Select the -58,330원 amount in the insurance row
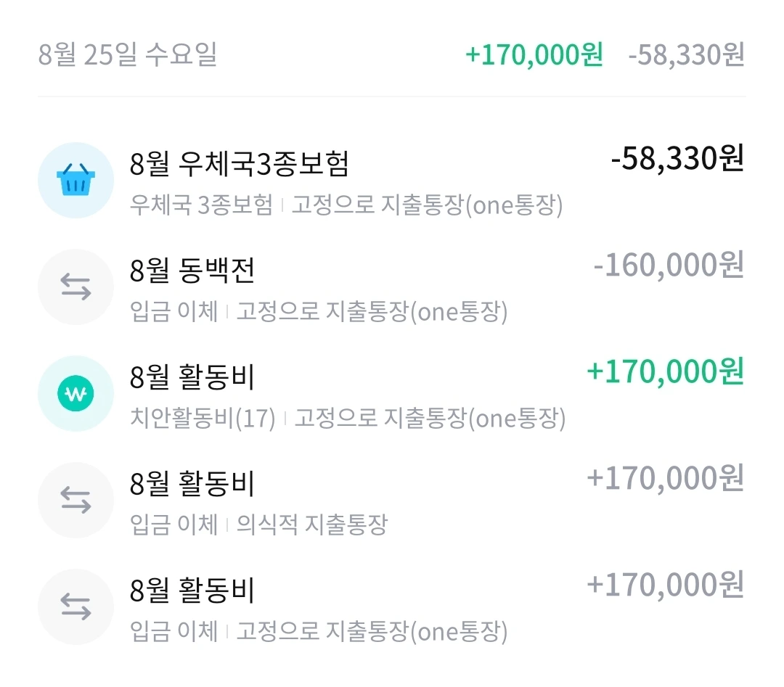Image resolution: width=784 pixels, height=687 pixels. [677, 160]
